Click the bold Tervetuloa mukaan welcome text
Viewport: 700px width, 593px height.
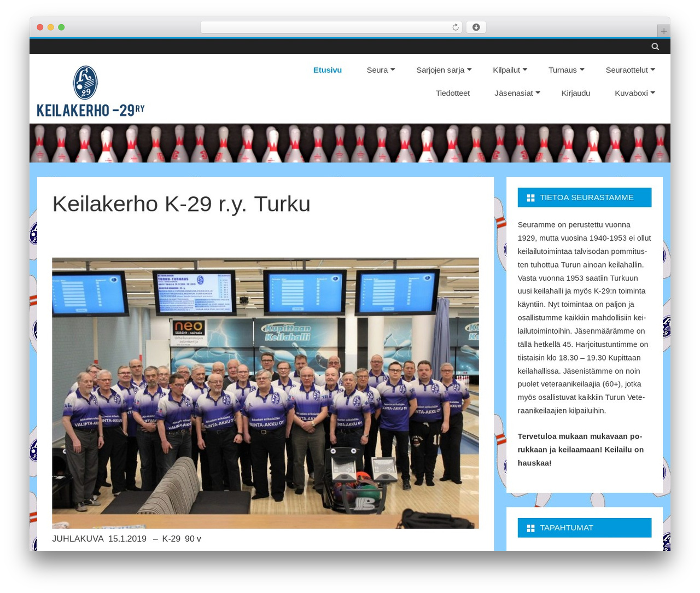point(581,450)
